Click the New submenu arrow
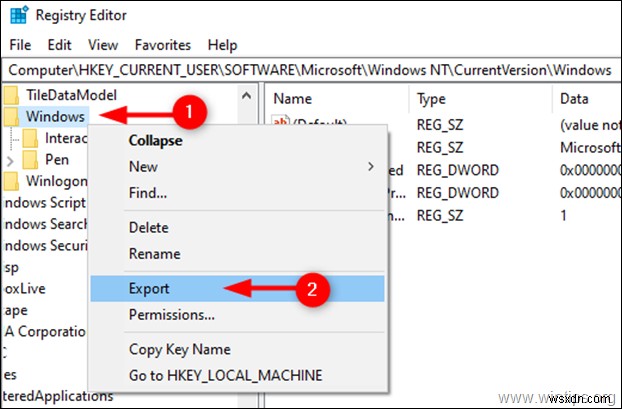 [371, 167]
